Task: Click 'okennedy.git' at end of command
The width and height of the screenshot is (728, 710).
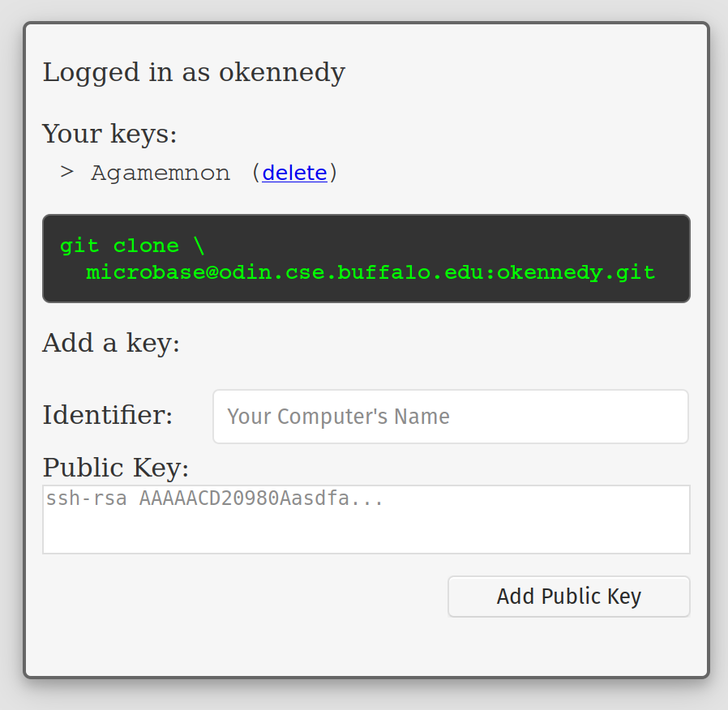Action: click(x=576, y=272)
